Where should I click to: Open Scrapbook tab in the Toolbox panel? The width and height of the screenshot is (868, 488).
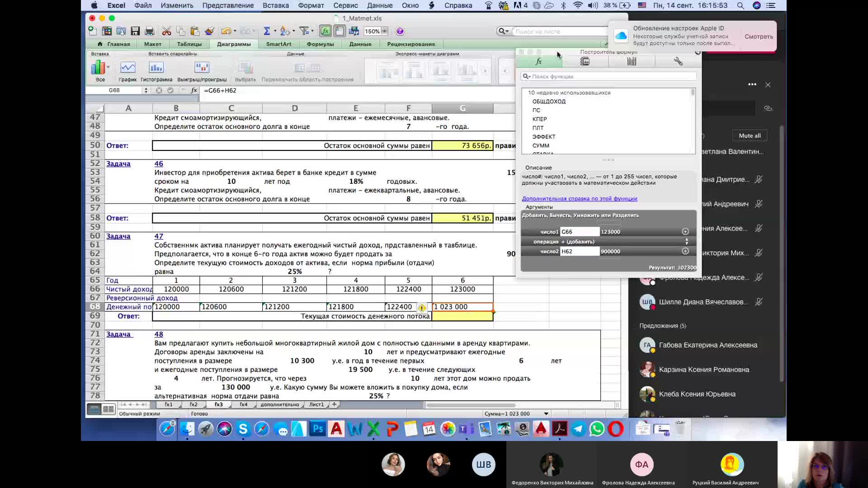click(x=585, y=61)
